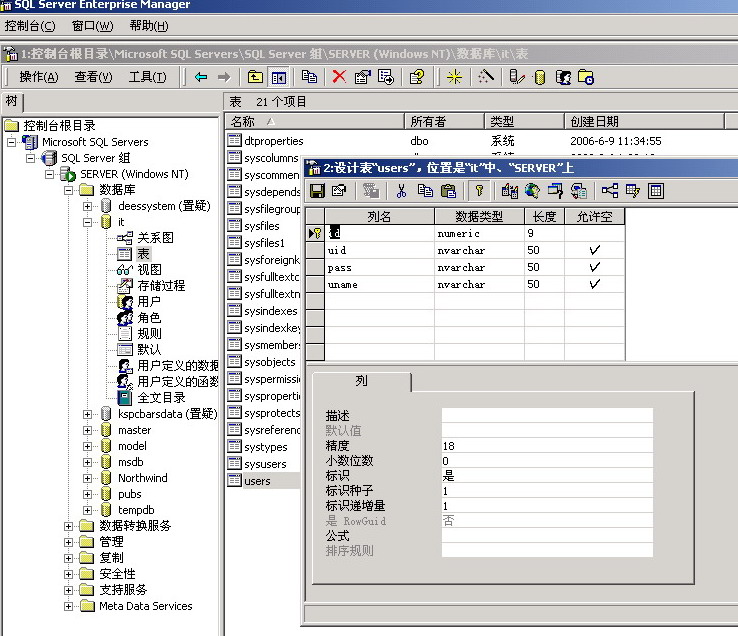Viewport: 738px width, 636px height.
Task: Open the 帮助(H) menu
Action: 149,25
